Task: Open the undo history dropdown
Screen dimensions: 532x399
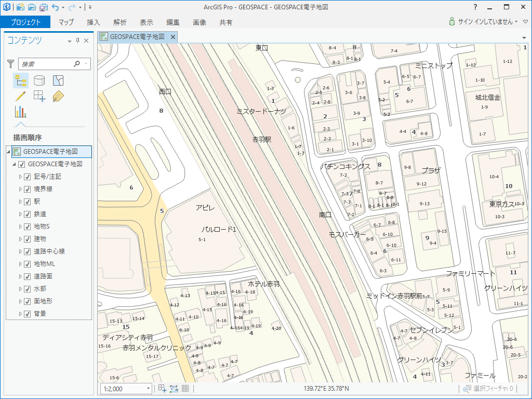Action: click(63, 7)
